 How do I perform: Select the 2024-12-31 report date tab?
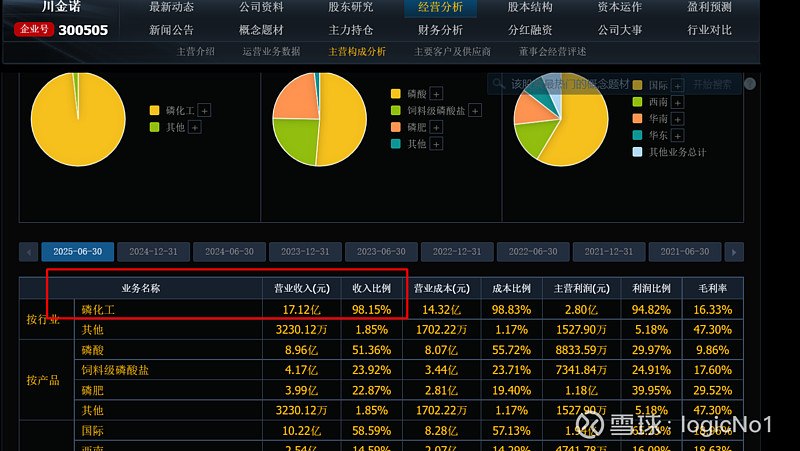pos(154,252)
